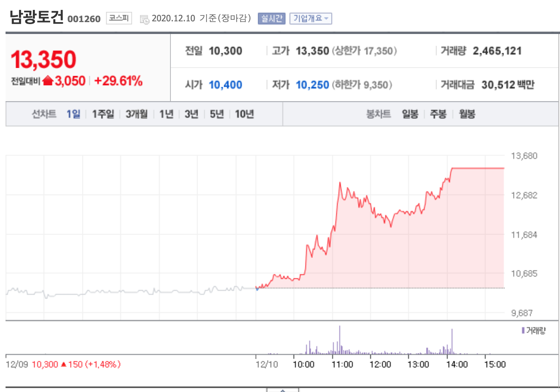Image resolution: width=560 pixels, height=392 pixels.
Task: Click the 14:00 time axis label
Action: [457, 364]
